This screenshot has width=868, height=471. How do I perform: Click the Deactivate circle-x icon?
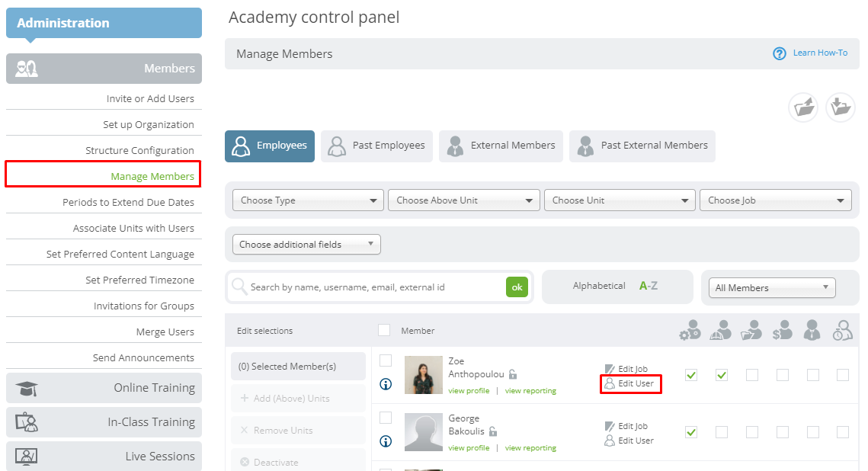(245, 462)
